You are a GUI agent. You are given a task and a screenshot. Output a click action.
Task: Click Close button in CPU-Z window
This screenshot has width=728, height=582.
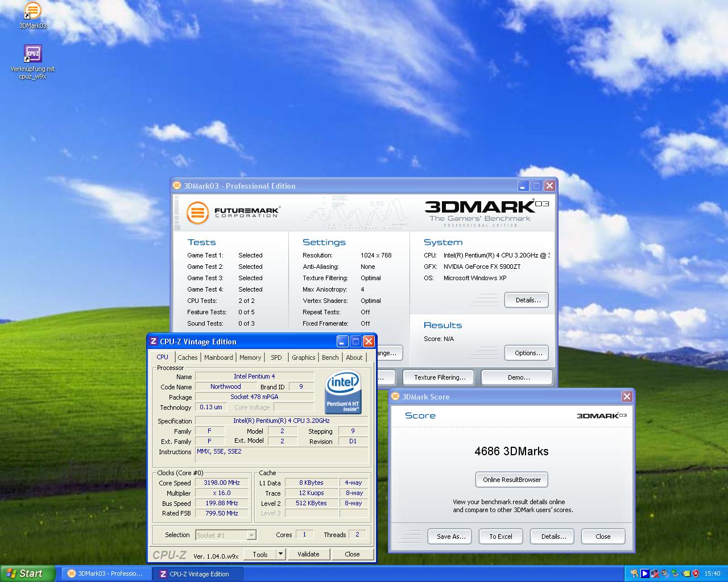coord(352,554)
